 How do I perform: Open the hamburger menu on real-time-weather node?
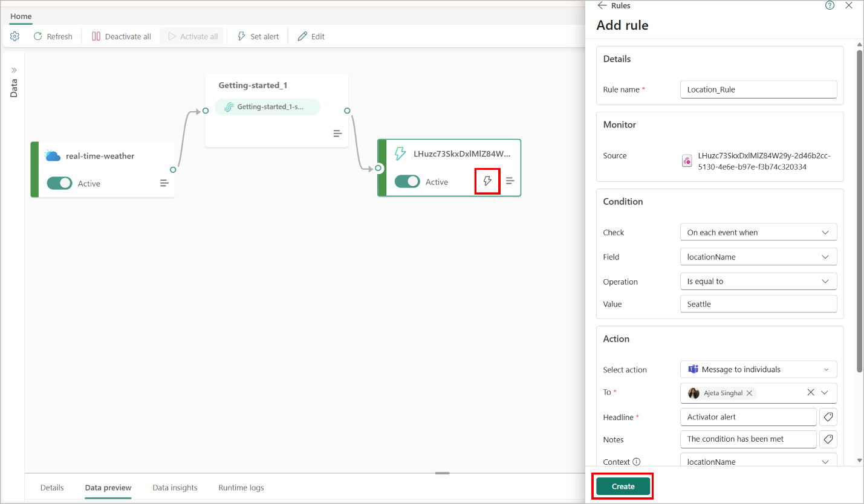click(x=164, y=183)
